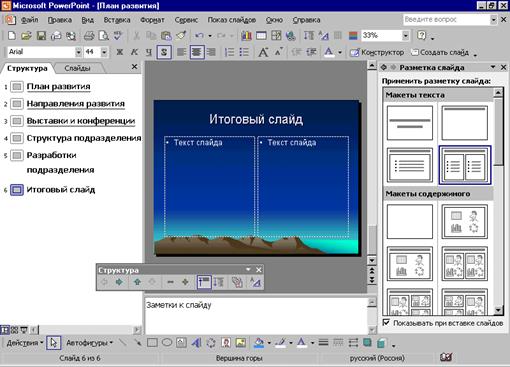Viewport: 510px width, 367px height.
Task: Select the Oval drawing tool
Action: 167,342
